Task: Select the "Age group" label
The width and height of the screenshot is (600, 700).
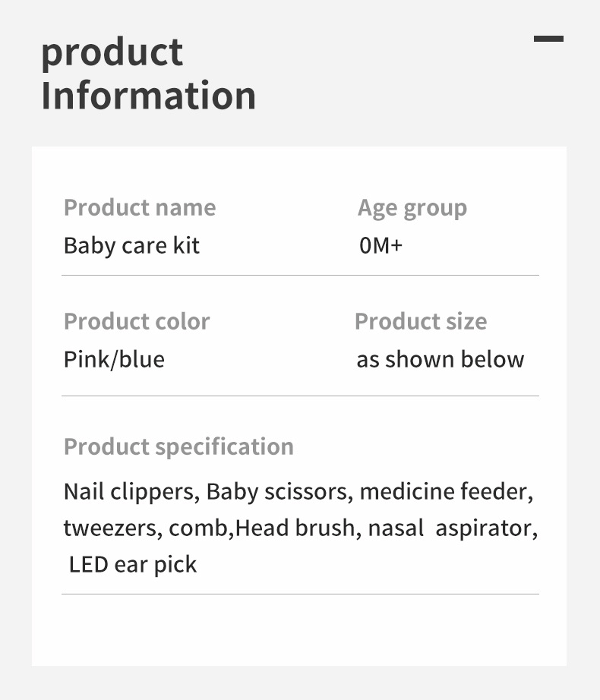Action: click(412, 207)
